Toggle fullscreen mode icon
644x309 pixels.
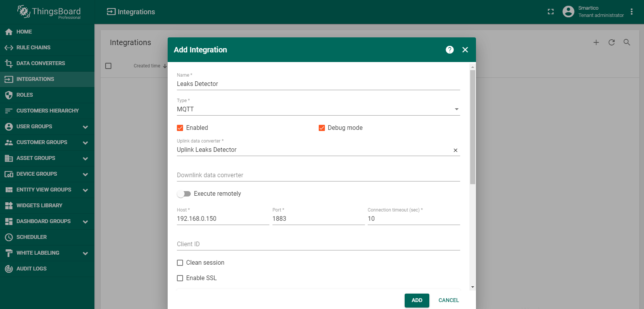[x=551, y=12]
